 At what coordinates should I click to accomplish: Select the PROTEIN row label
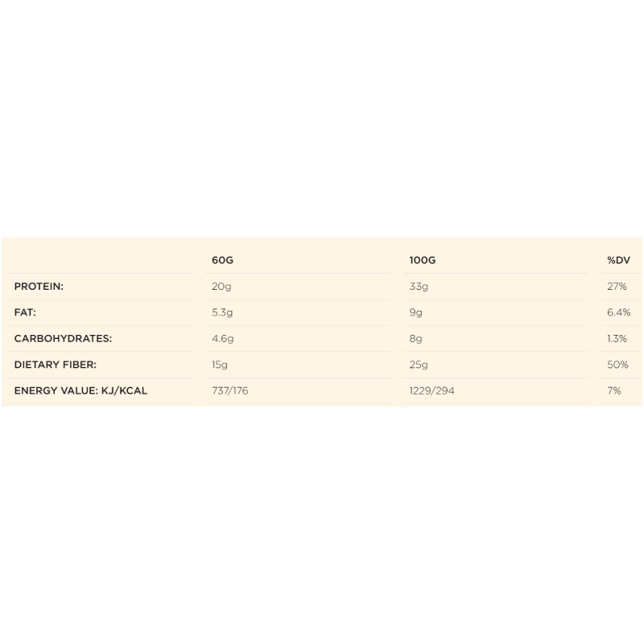(x=39, y=287)
